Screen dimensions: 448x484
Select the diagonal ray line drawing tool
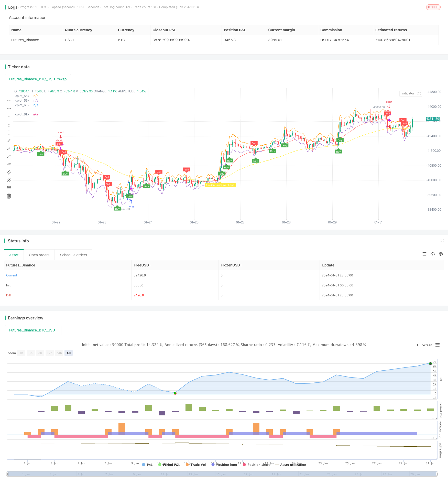coord(9,148)
